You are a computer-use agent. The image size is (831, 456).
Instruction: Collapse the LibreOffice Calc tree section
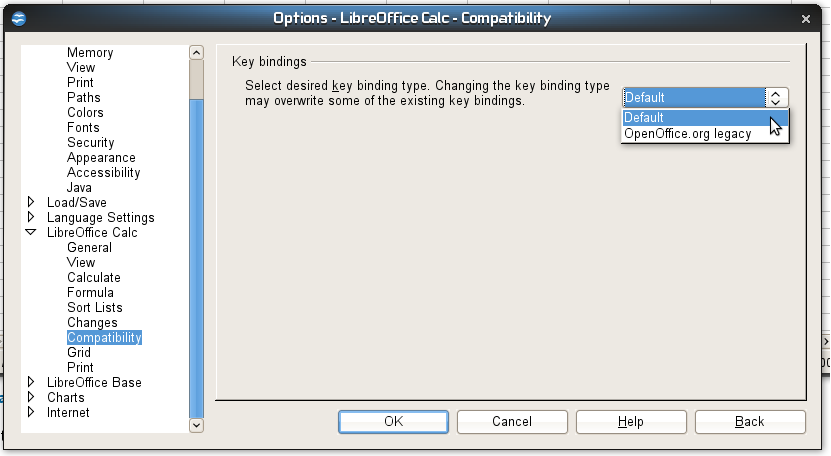point(31,233)
